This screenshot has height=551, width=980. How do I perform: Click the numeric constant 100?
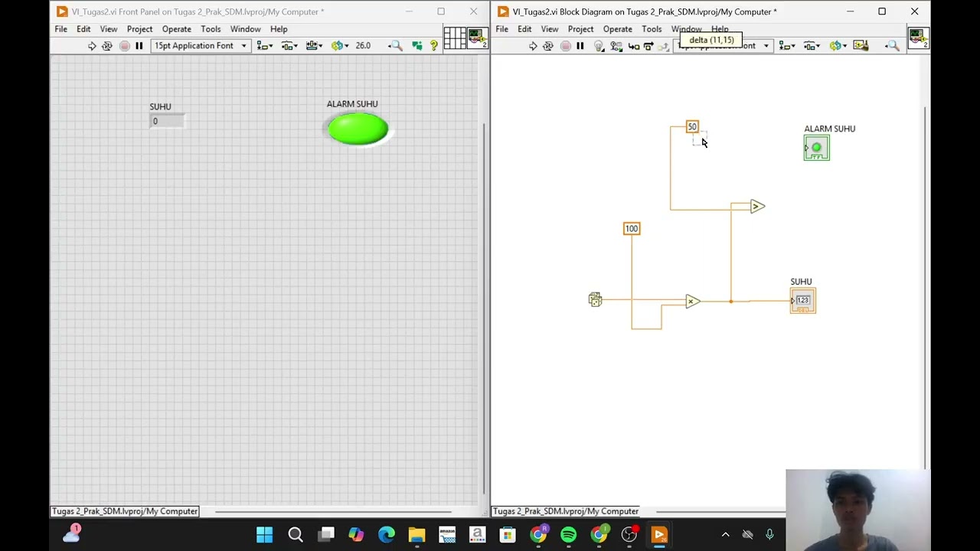[632, 229]
